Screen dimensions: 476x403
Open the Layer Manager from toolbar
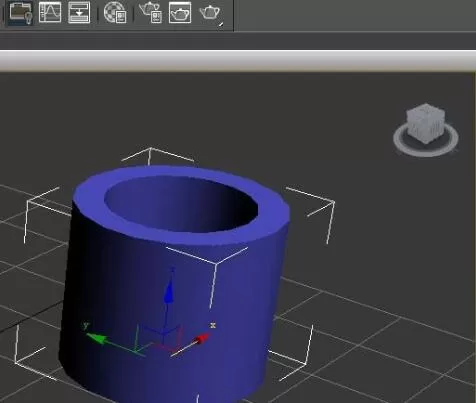(20, 13)
